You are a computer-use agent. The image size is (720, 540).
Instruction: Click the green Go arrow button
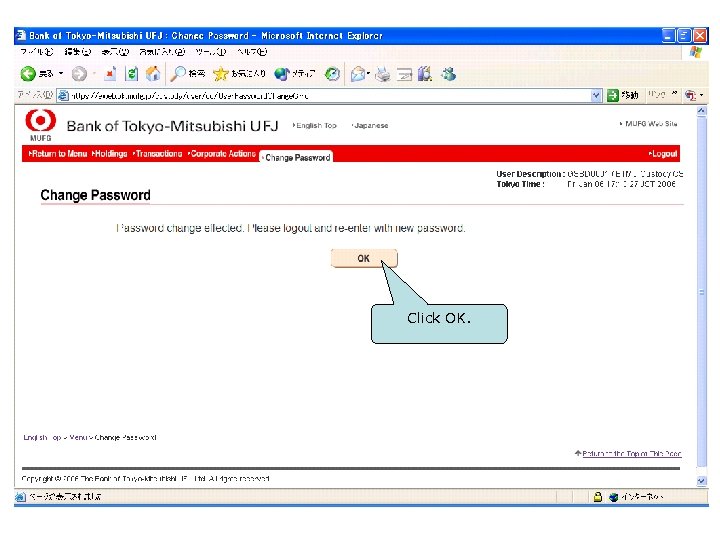click(613, 95)
